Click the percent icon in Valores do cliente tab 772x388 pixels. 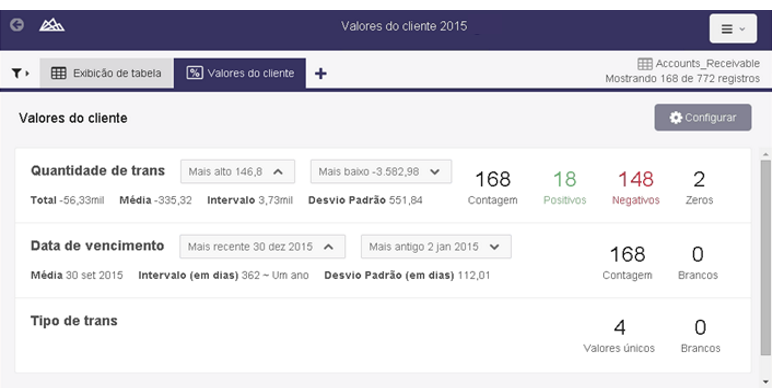click(194, 73)
